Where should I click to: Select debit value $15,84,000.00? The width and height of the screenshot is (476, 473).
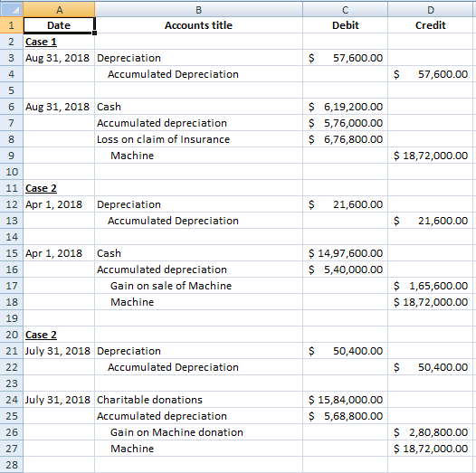[x=345, y=400]
